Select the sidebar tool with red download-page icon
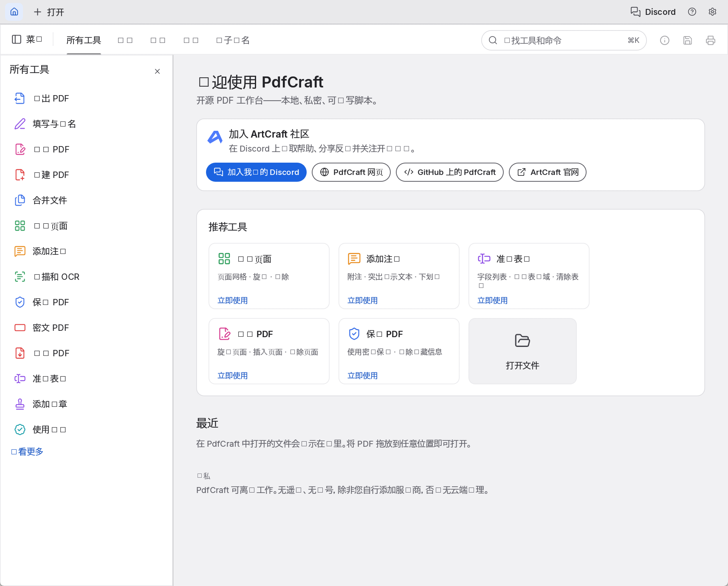728x586 pixels. pos(86,353)
